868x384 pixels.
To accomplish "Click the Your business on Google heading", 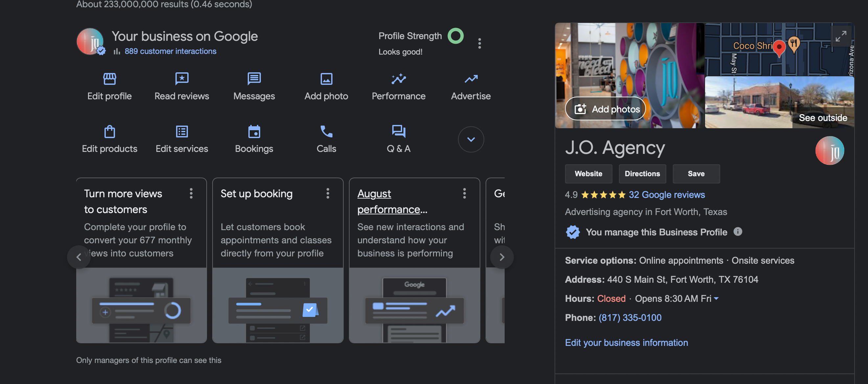I will (x=184, y=36).
